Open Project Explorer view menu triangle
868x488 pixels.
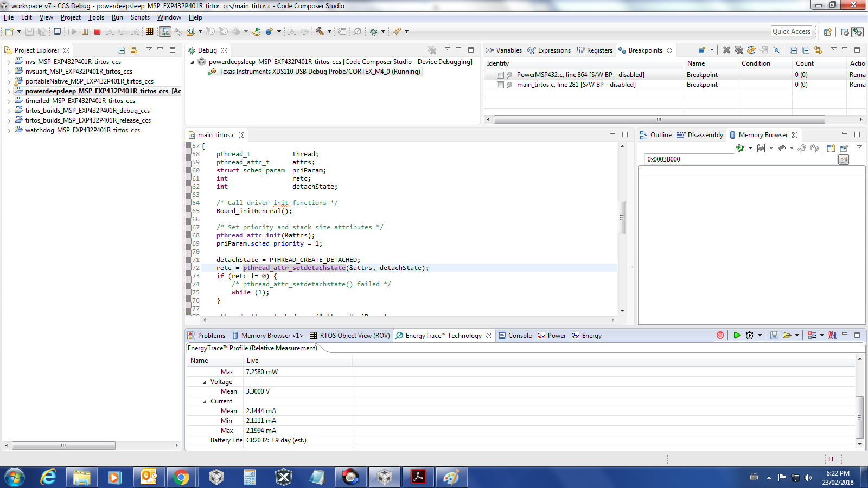tap(149, 49)
